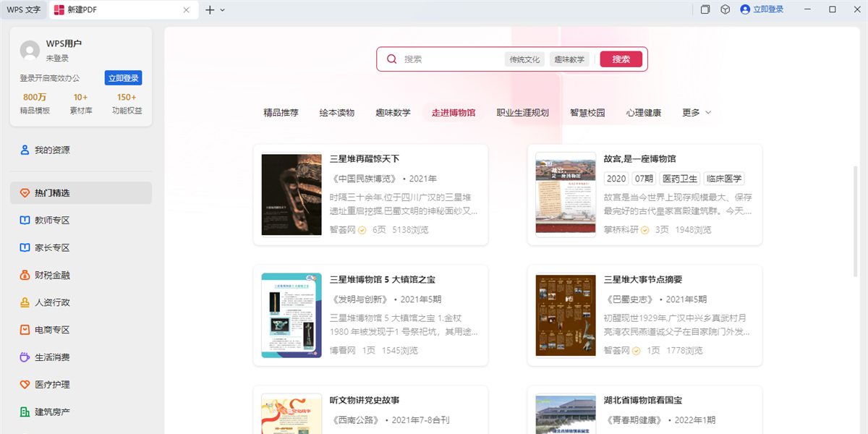
Task: Click the search magnifier icon
Action: [391, 59]
